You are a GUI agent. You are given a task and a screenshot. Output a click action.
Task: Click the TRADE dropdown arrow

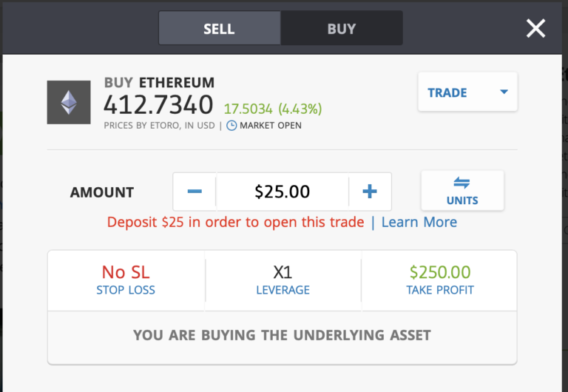tap(504, 92)
